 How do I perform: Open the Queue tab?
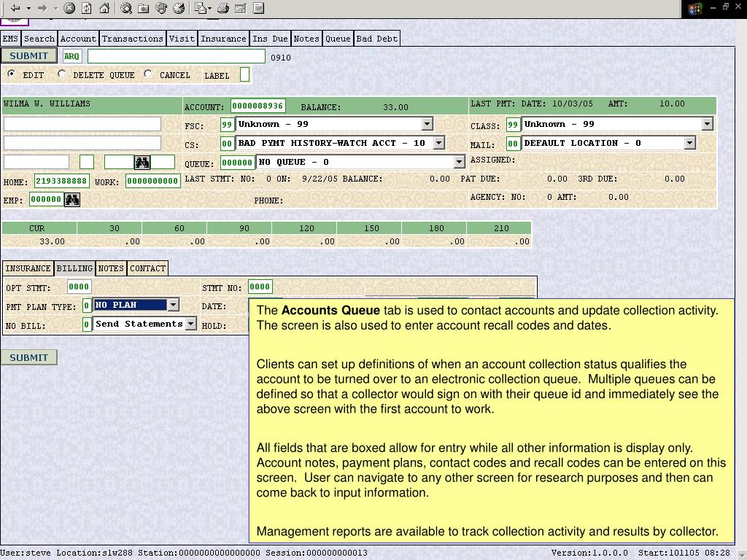pos(338,39)
